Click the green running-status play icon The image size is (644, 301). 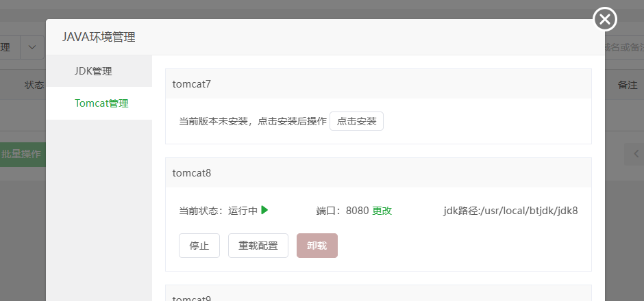click(265, 211)
